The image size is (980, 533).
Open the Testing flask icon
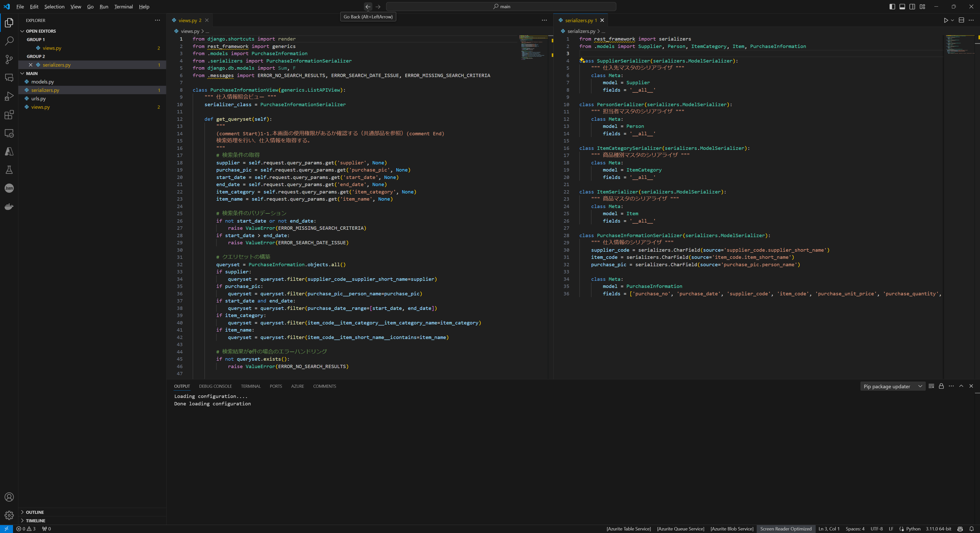pyautogui.click(x=9, y=170)
